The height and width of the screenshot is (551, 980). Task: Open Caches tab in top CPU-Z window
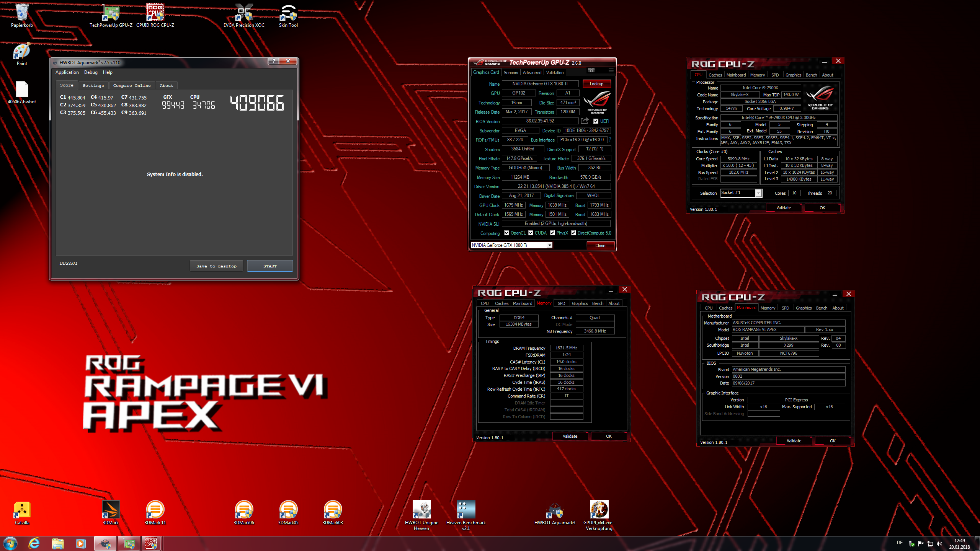(x=715, y=75)
